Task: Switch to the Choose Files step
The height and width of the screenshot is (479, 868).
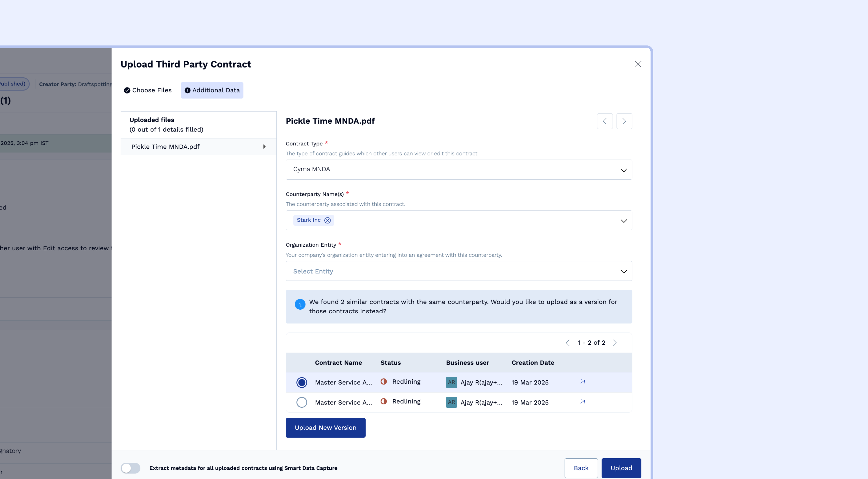Action: tap(148, 90)
